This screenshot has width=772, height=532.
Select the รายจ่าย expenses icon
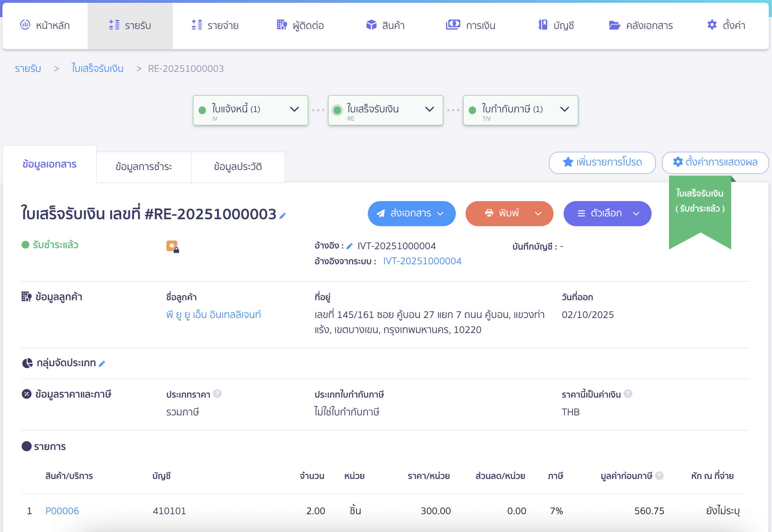197,25
